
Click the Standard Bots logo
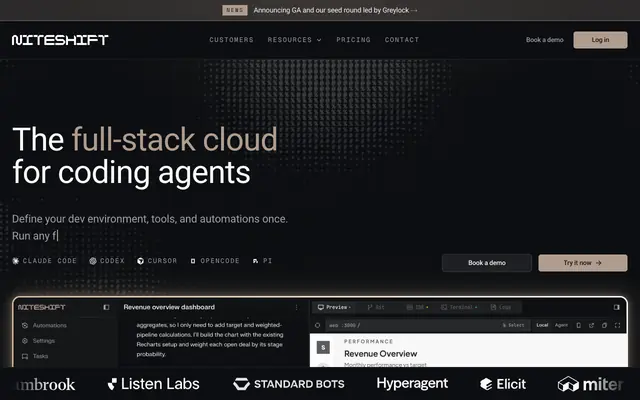tap(289, 384)
